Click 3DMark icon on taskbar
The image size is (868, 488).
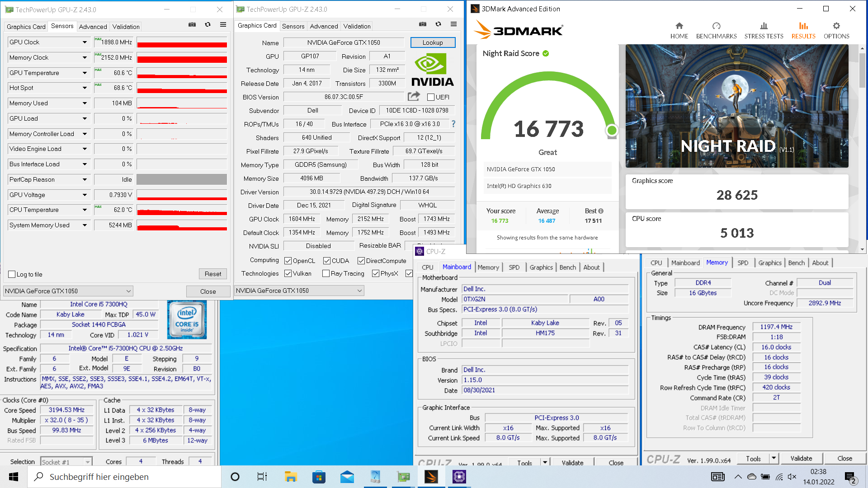point(431,477)
